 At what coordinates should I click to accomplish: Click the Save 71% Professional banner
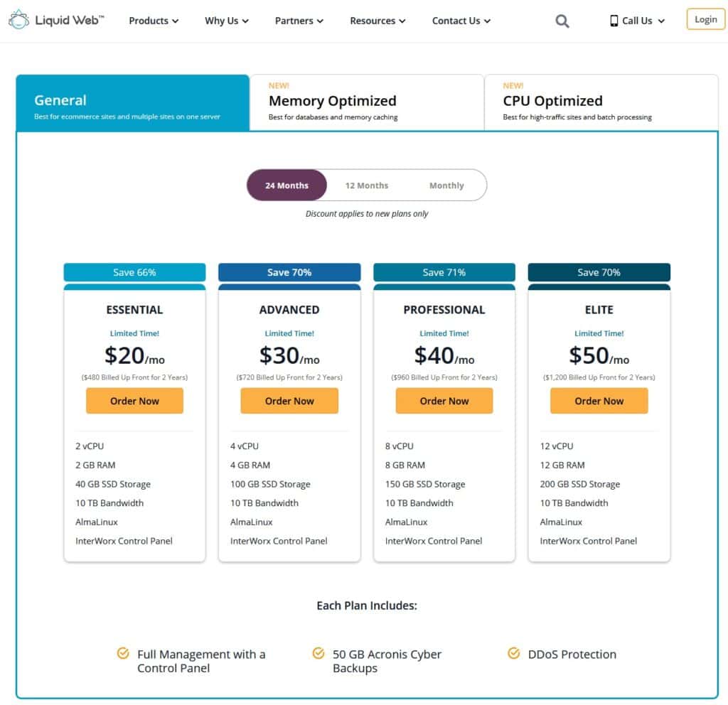(x=444, y=272)
